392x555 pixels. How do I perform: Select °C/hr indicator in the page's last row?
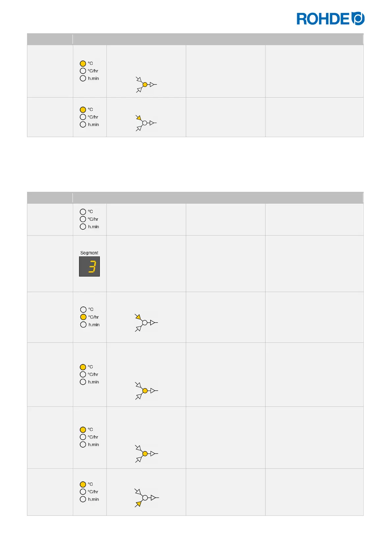pos(83,492)
